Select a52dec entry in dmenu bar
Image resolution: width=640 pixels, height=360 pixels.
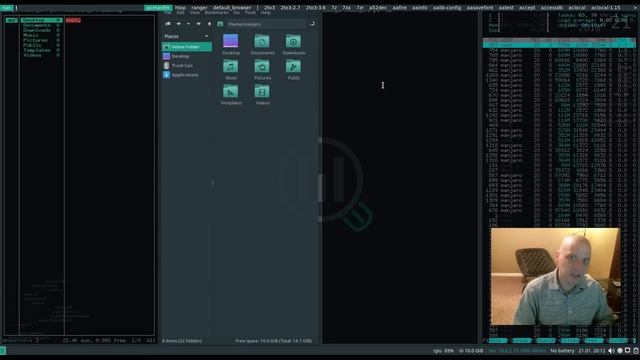coord(378,8)
